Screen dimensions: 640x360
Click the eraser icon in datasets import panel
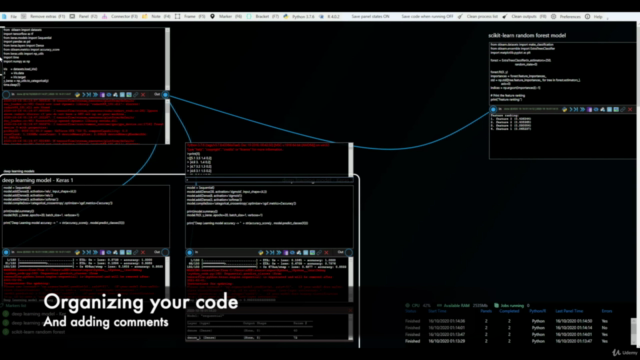tap(115, 95)
